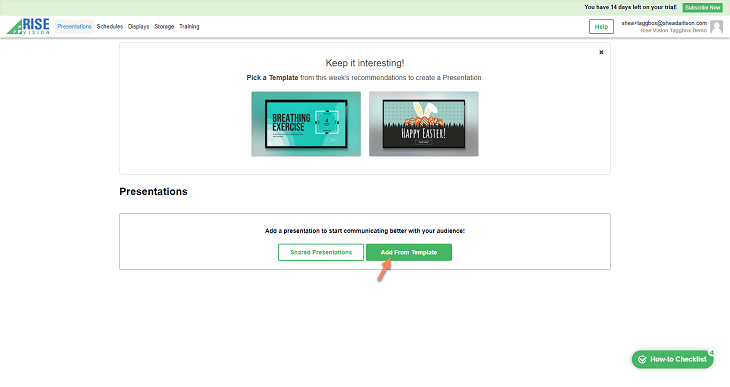
Task: Go to the Schedules tab
Action: pos(110,27)
